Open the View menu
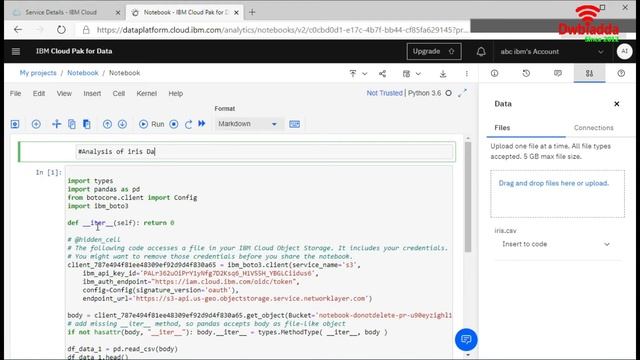The height and width of the screenshot is (360, 640). pos(64,93)
